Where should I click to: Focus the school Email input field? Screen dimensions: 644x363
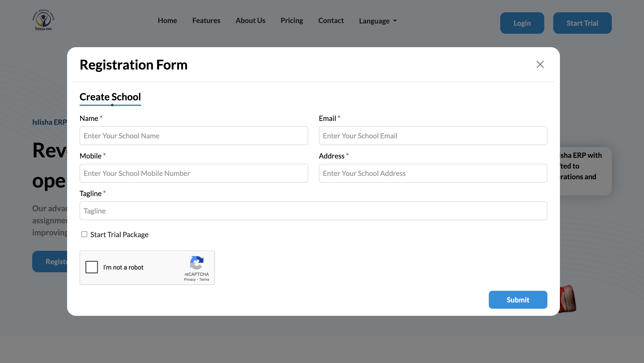(433, 136)
